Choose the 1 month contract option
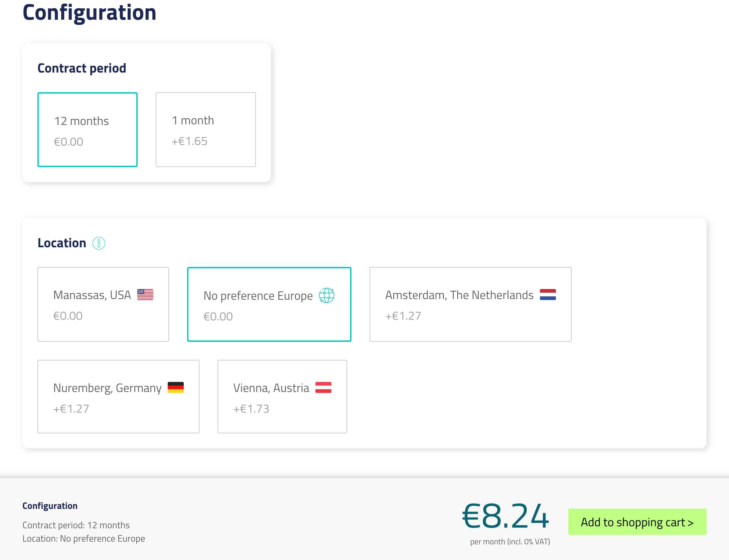729x560 pixels. (x=206, y=130)
